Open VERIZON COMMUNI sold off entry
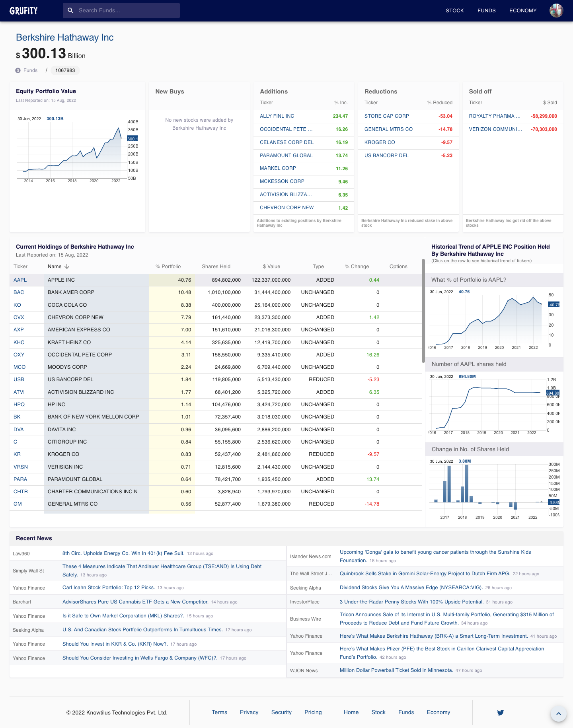Viewport: 573px width, 728px height. pyautogui.click(x=495, y=129)
